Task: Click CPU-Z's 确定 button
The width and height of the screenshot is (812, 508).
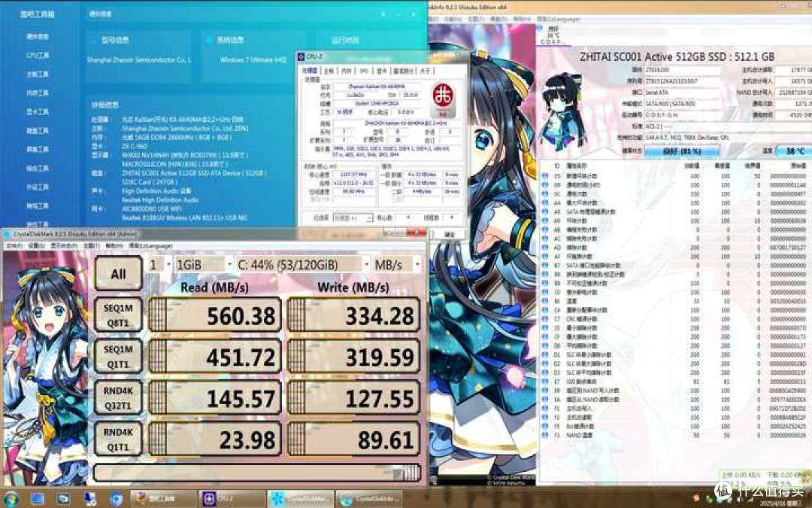Action: pos(450,234)
